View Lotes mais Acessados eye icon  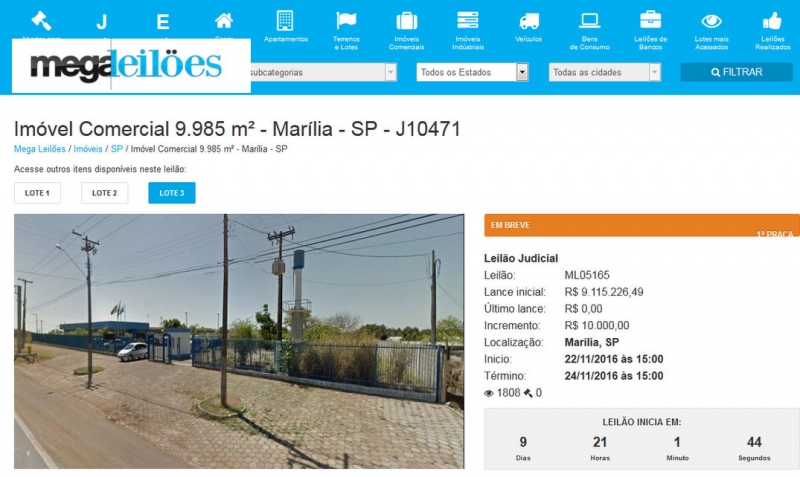click(711, 21)
